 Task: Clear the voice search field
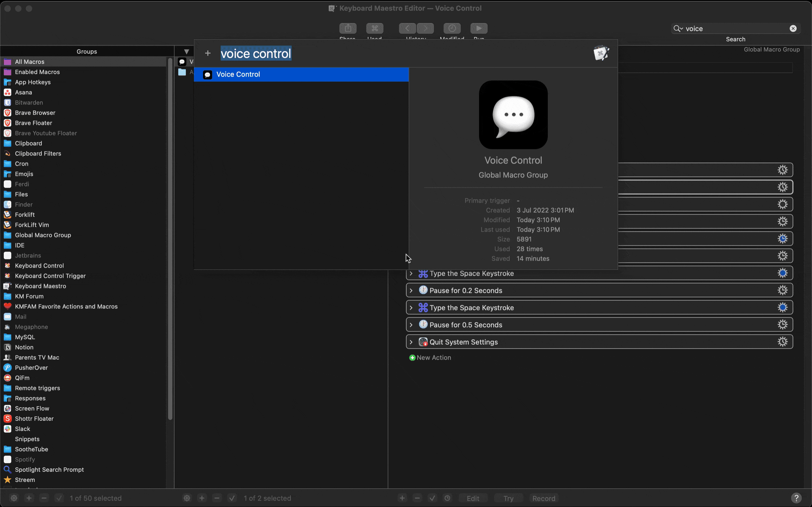point(793,29)
